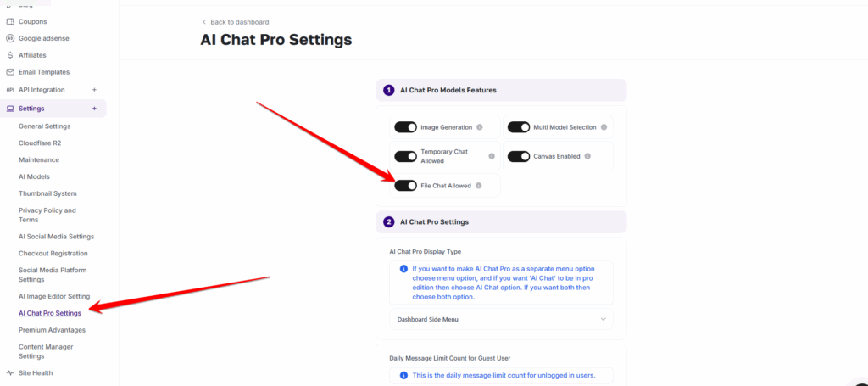The height and width of the screenshot is (386, 868).
Task: Click info icon beside Canvas Enabled
Action: click(587, 156)
